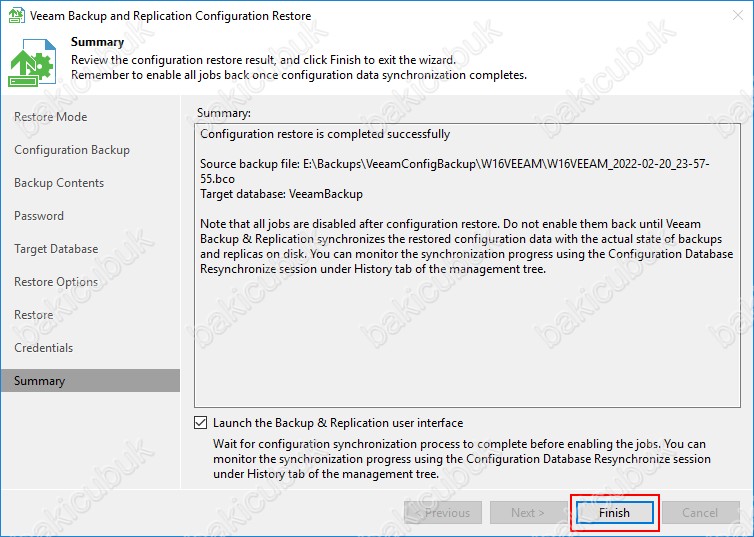
Task: Uncheck Launch the Backup & Replication user interface
Action: 201,423
